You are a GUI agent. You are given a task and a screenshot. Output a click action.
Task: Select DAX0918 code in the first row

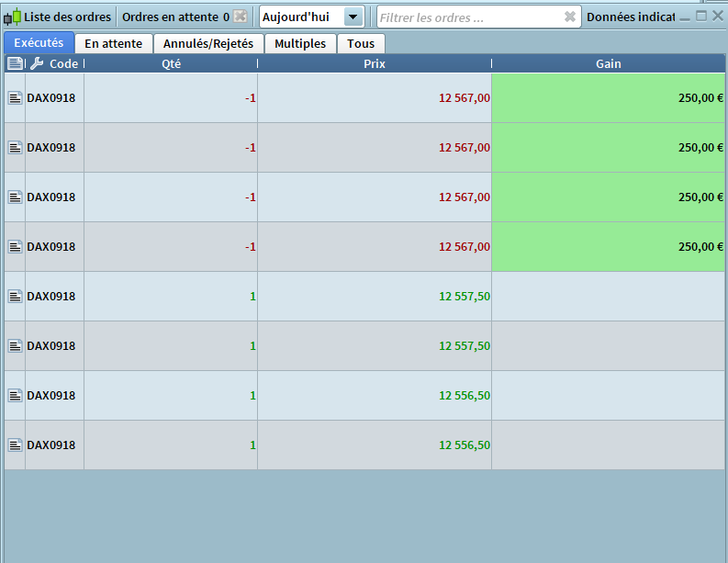click(x=51, y=98)
